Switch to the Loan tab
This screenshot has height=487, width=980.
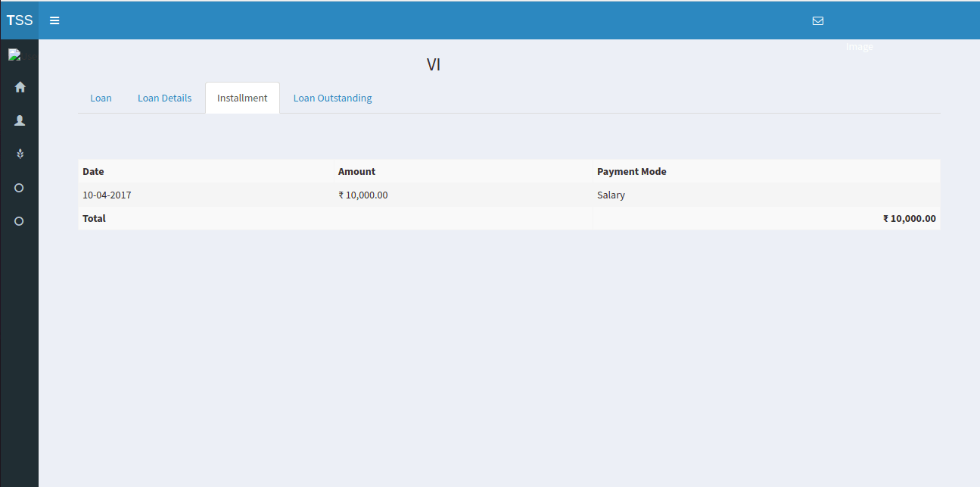pyautogui.click(x=101, y=98)
